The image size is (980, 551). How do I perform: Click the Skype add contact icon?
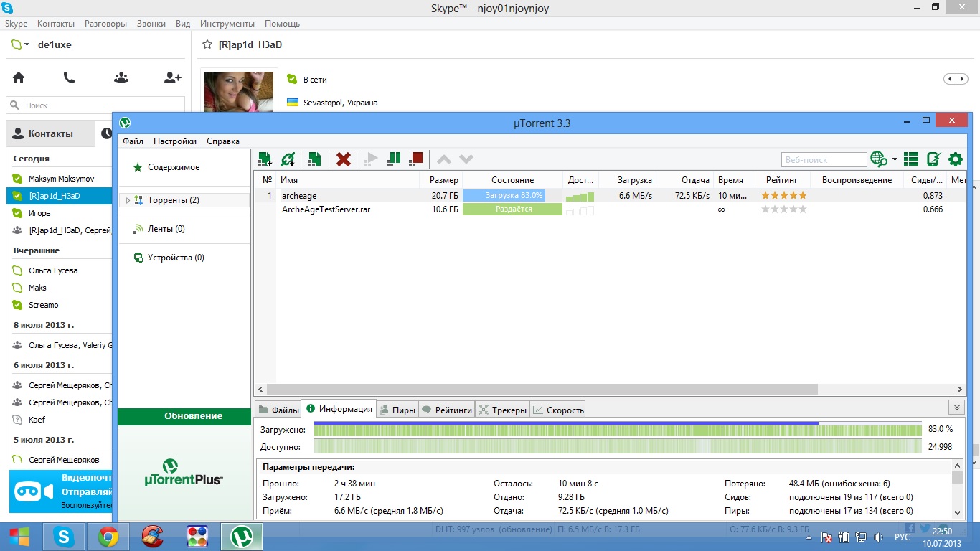tap(173, 77)
